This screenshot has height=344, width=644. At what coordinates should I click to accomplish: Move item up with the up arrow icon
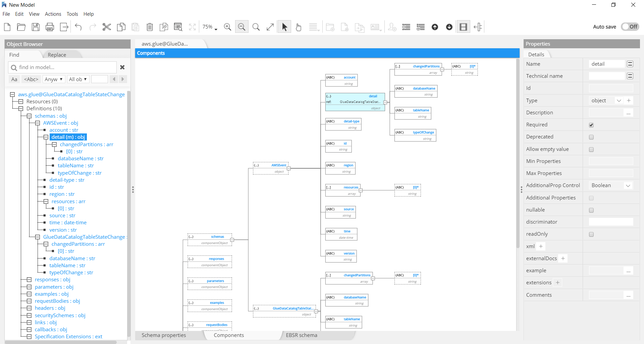(435, 27)
